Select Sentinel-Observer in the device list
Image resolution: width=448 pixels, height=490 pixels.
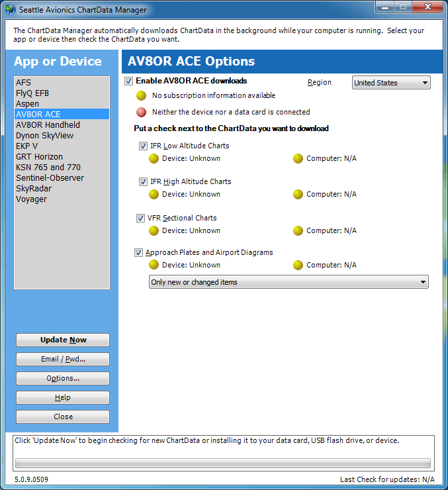click(62, 178)
